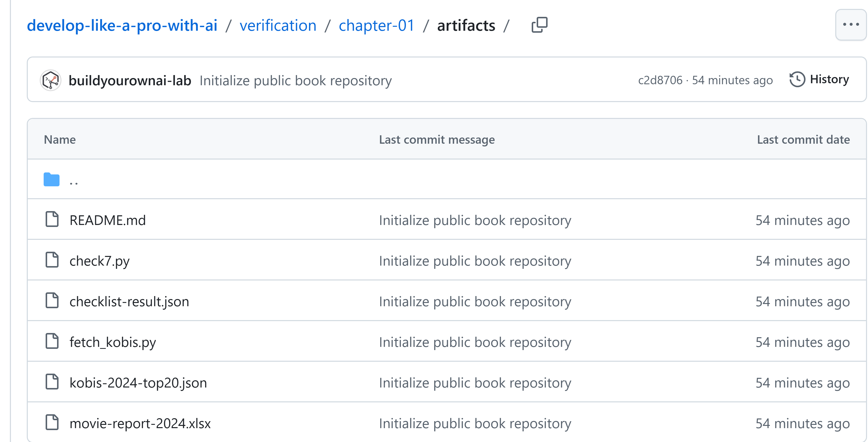Open commit message in movie-report-2024.xlsx row
Viewport: 868px width, 442px height.
tap(475, 423)
